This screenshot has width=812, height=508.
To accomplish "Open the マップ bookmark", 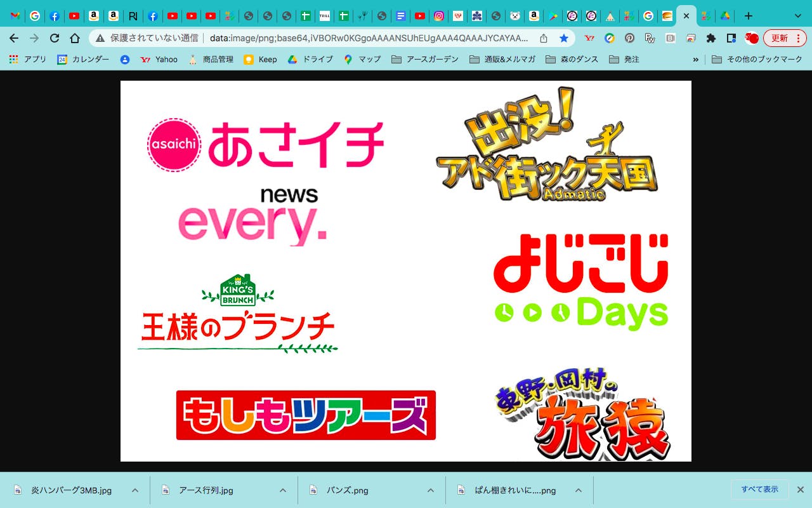I will tap(362, 59).
